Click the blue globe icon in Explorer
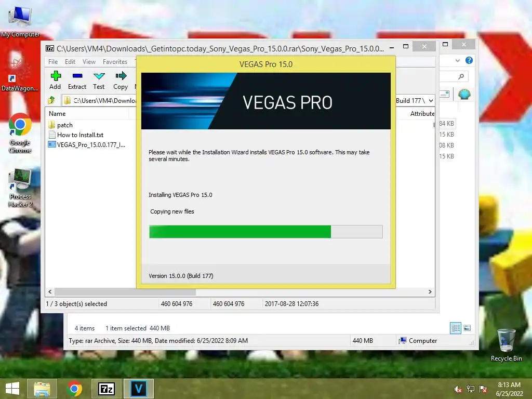 (x=464, y=94)
